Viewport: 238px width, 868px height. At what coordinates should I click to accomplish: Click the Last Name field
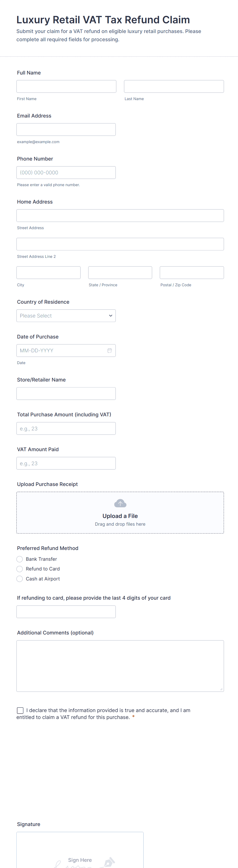click(x=174, y=86)
